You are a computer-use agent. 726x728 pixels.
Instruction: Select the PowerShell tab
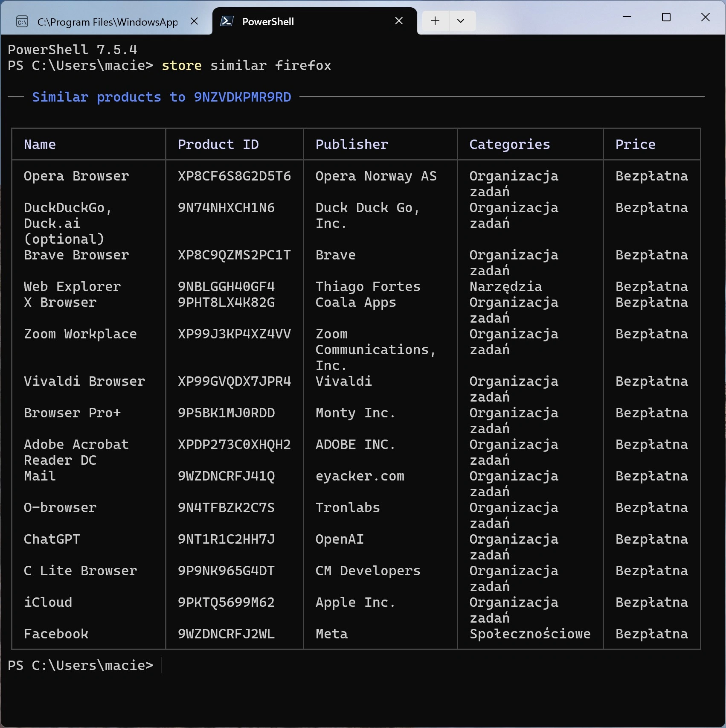pos(268,21)
